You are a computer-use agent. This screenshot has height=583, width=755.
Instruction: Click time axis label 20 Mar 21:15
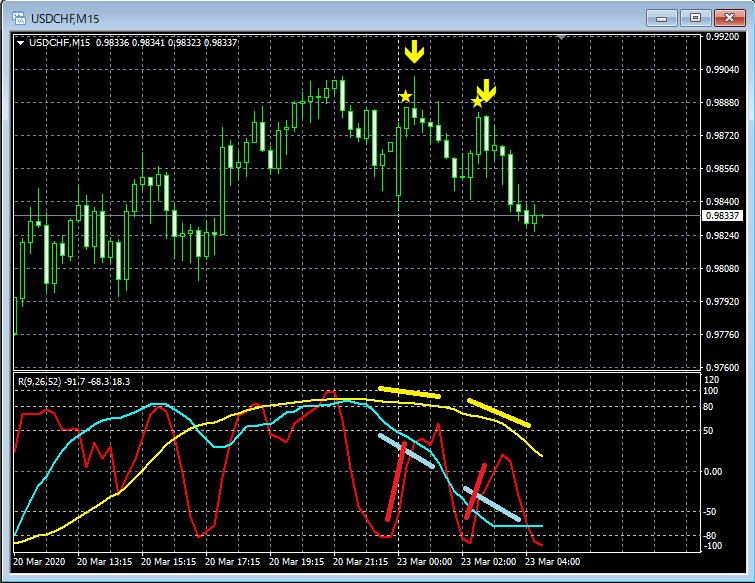click(361, 562)
